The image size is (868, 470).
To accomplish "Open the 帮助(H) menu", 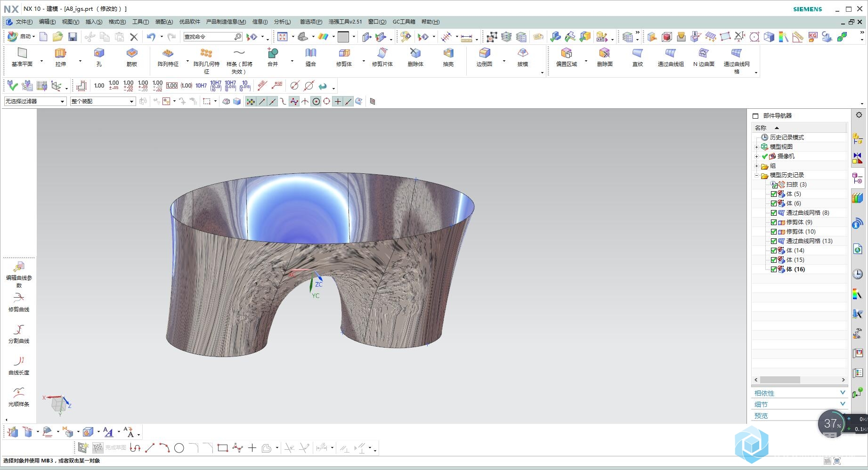I will [430, 22].
